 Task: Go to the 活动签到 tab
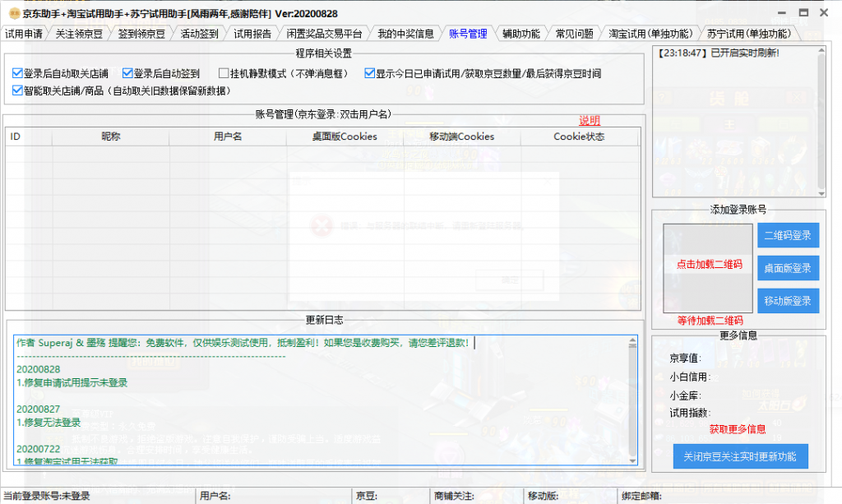[199, 34]
